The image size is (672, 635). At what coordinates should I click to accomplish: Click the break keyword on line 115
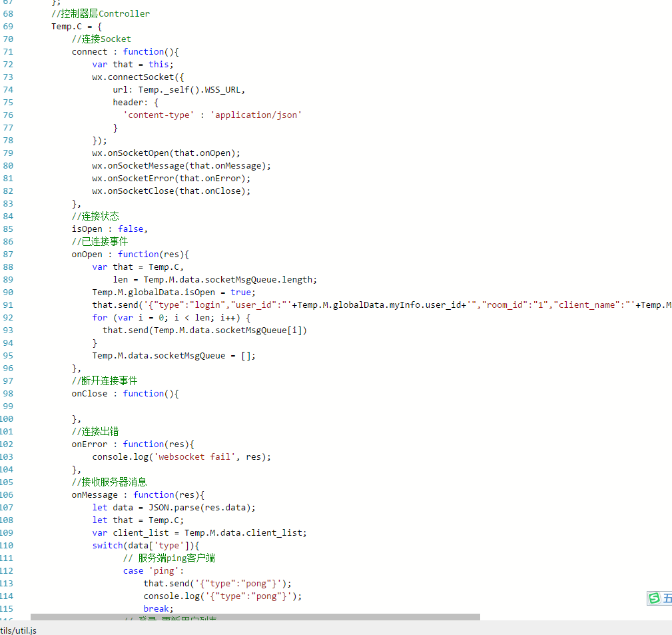(x=157, y=608)
